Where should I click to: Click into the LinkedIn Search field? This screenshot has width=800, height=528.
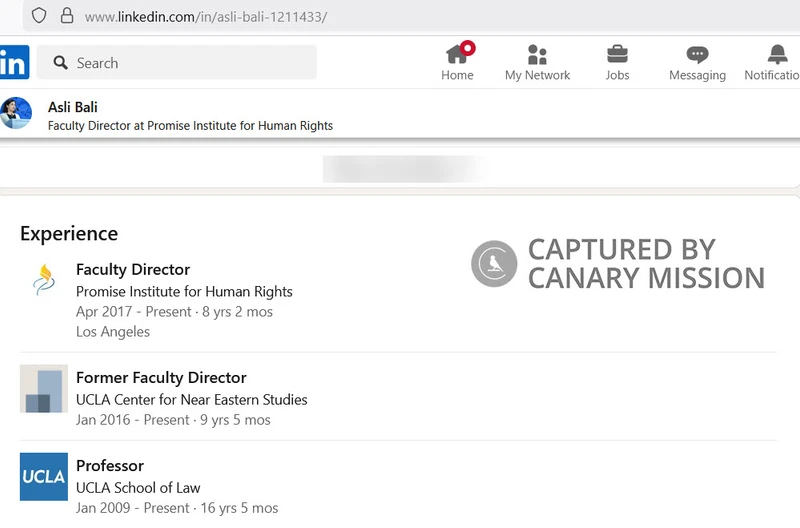(177, 62)
